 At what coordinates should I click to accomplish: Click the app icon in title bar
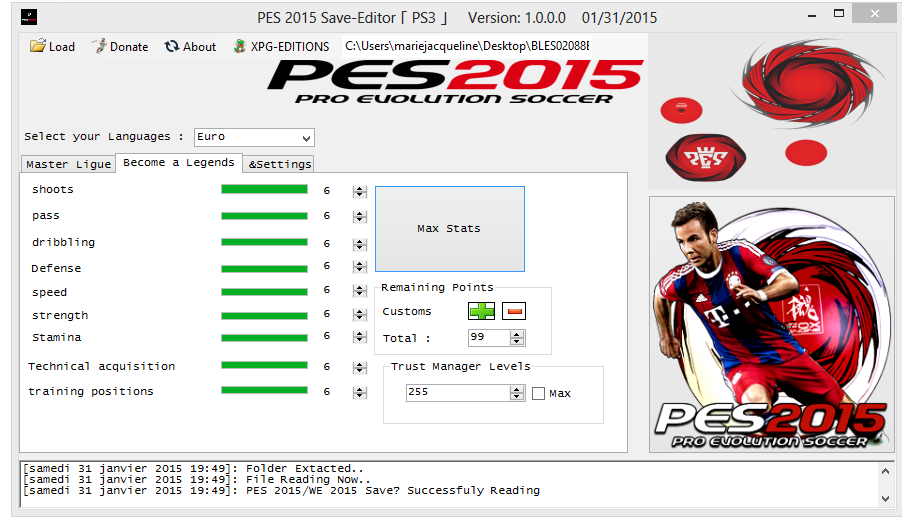tap(29, 17)
